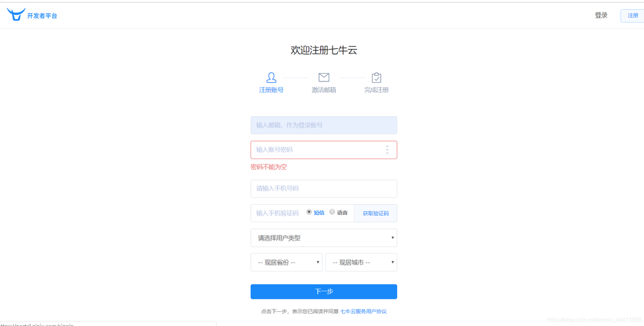The height and width of the screenshot is (326, 644).
Task: Click the 获取验证码 button
Action: [375, 213]
